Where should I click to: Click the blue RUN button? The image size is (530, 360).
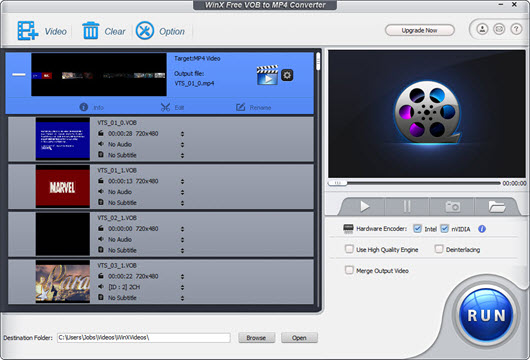(x=486, y=315)
